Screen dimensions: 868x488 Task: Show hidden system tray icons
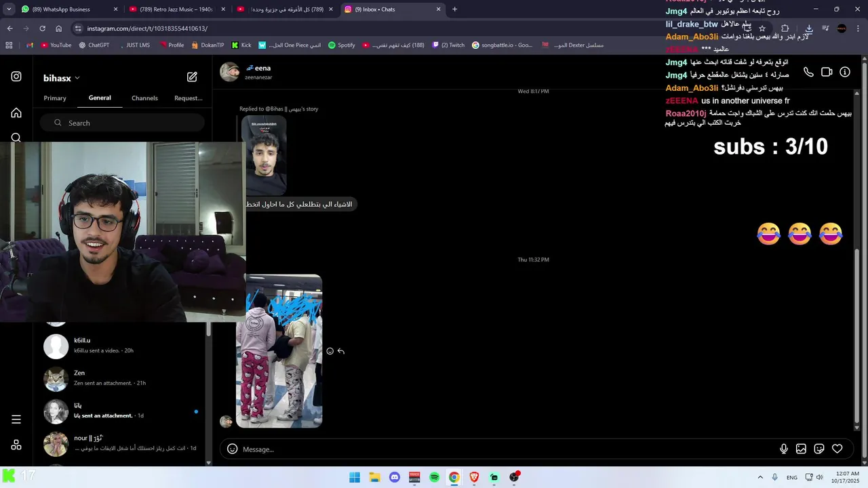point(760,477)
